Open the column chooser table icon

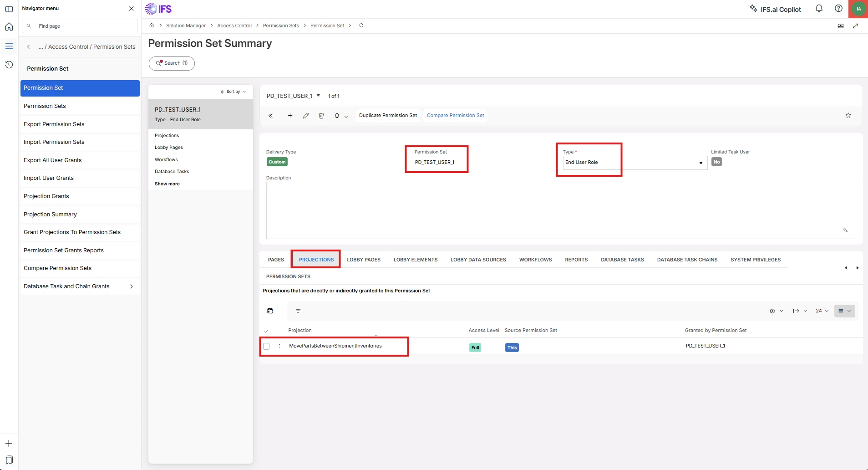click(x=270, y=311)
